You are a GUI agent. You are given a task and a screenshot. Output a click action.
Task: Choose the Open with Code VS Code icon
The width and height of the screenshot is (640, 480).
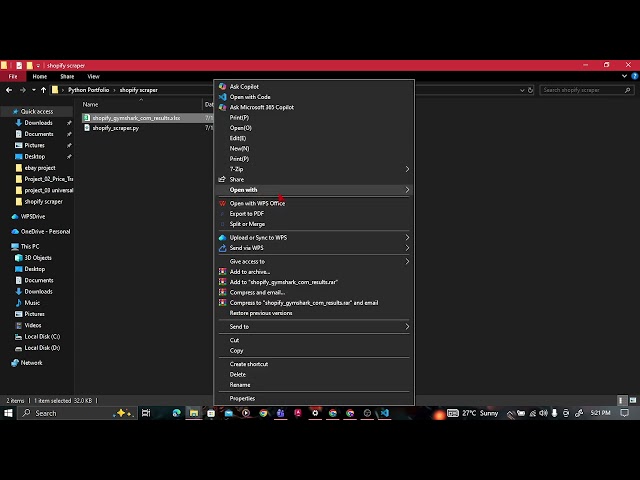click(222, 97)
